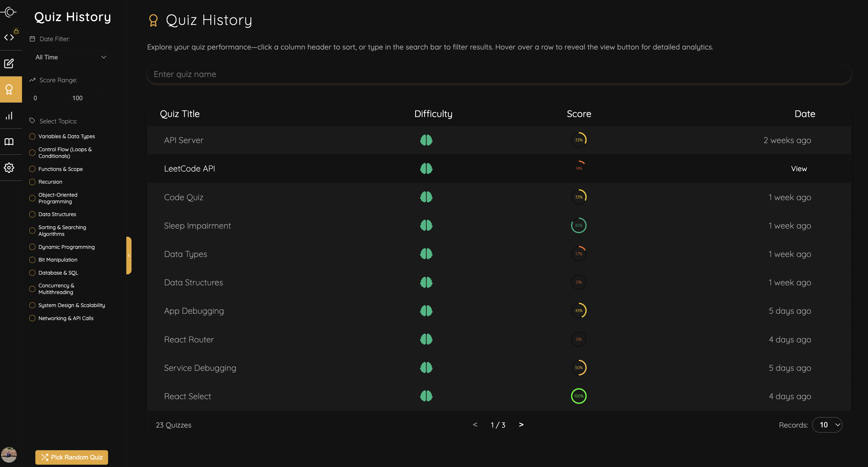Screen dimensions: 868x467
Task: Click the brain difficulty icon for API Server
Action: click(426, 140)
